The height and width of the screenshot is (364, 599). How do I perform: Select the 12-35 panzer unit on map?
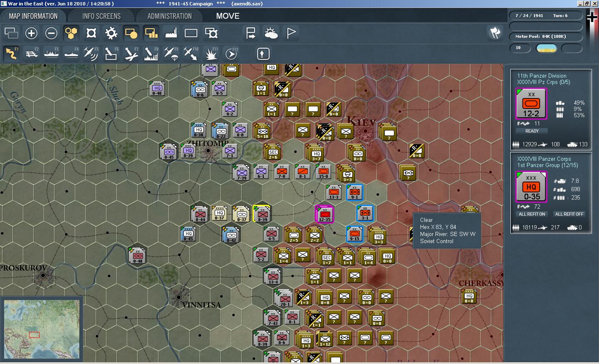324,214
